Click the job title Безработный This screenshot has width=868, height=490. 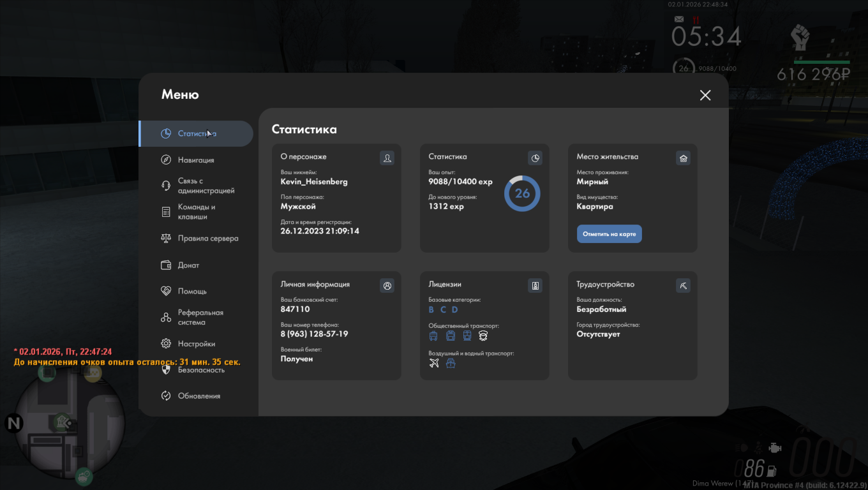coord(602,309)
